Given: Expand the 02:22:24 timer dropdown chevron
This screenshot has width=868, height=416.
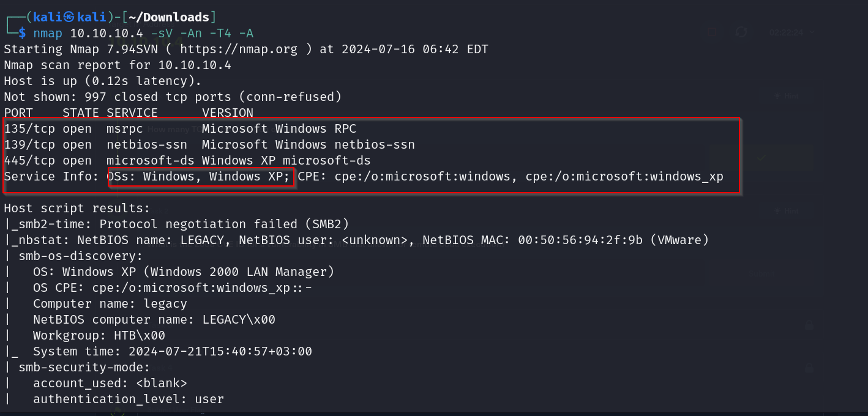Looking at the screenshot, I should [812, 32].
